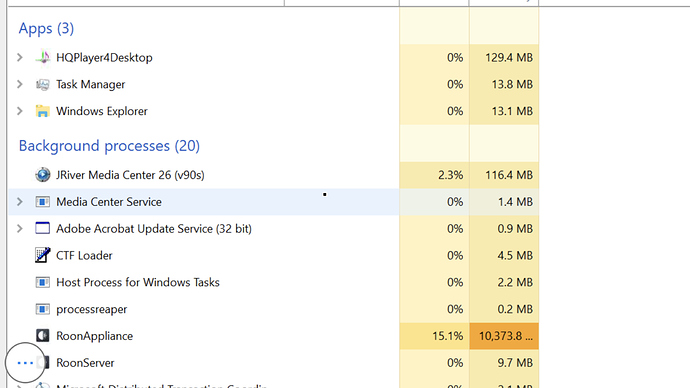The width and height of the screenshot is (690, 388).
Task: Select the Apps (3) group header
Action: point(46,29)
